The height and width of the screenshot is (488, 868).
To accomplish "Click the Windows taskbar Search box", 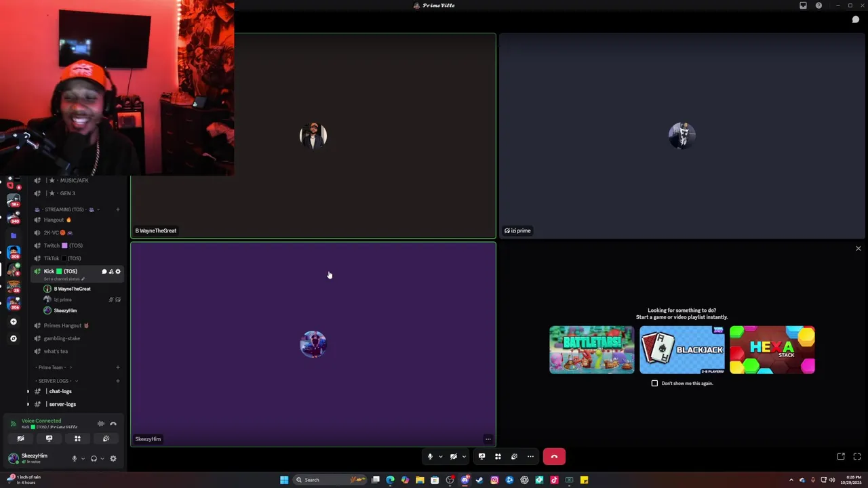I will (x=329, y=480).
